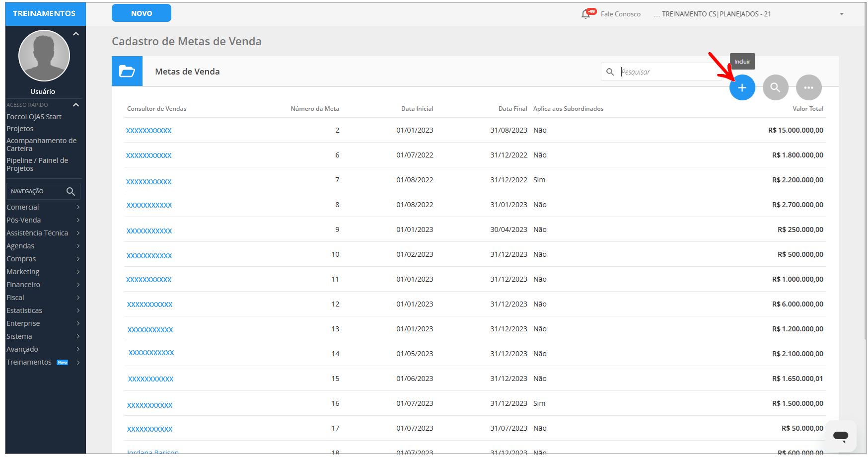Image resolution: width=868 pixels, height=458 pixels.
Task: Click the Metas de Venda folder icon
Action: pyautogui.click(x=127, y=72)
